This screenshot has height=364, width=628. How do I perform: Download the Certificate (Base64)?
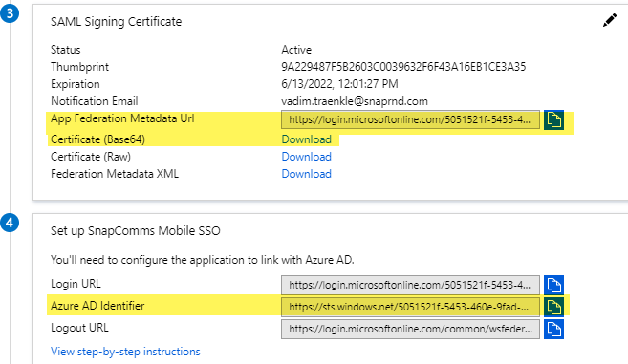(307, 139)
